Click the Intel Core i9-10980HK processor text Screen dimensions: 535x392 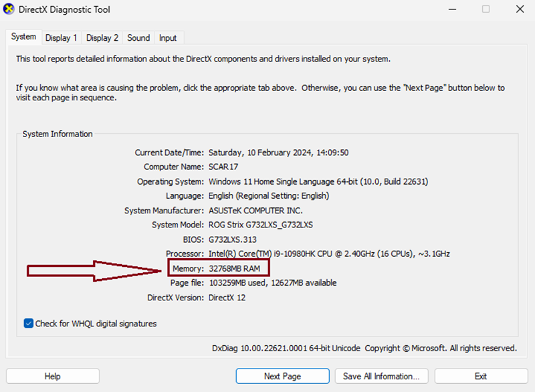click(329, 254)
